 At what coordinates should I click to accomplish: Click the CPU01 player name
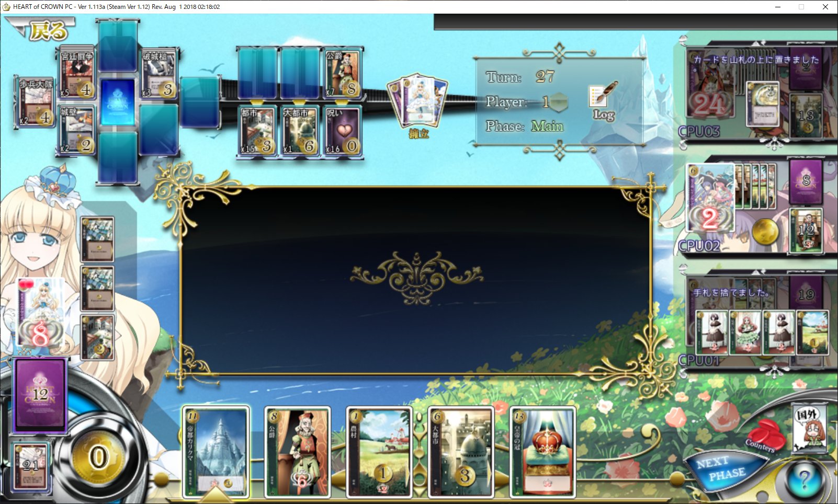tap(699, 360)
